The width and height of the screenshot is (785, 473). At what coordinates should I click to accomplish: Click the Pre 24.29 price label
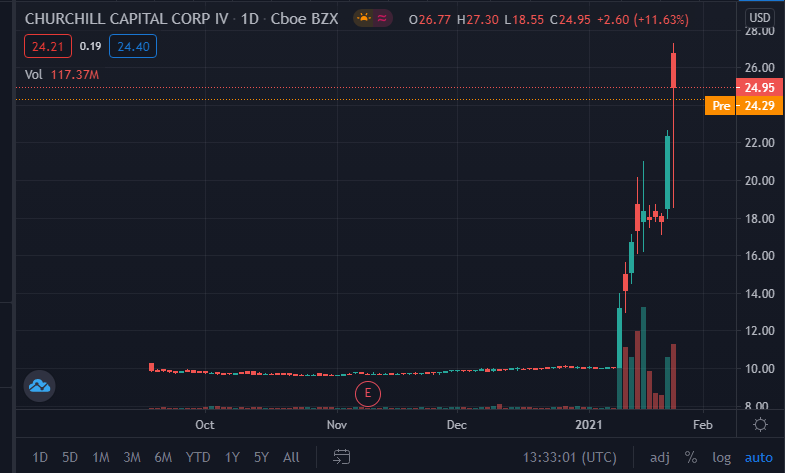[x=743, y=106]
